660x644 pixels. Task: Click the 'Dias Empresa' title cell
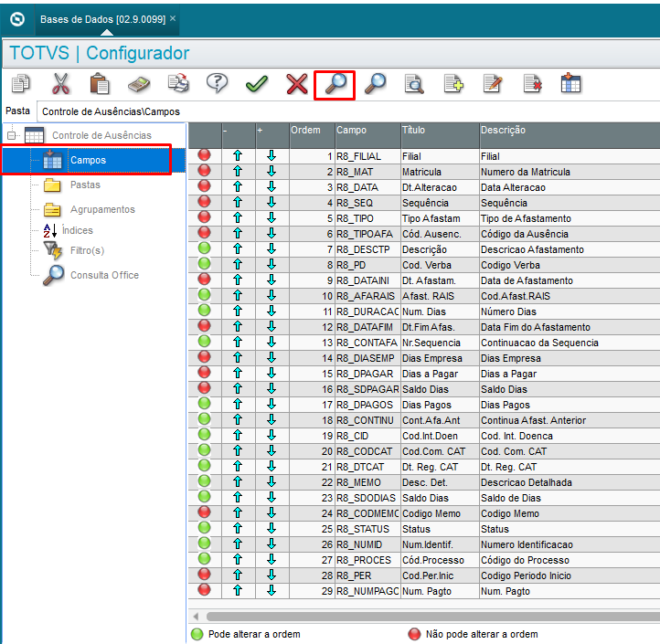pos(440,358)
